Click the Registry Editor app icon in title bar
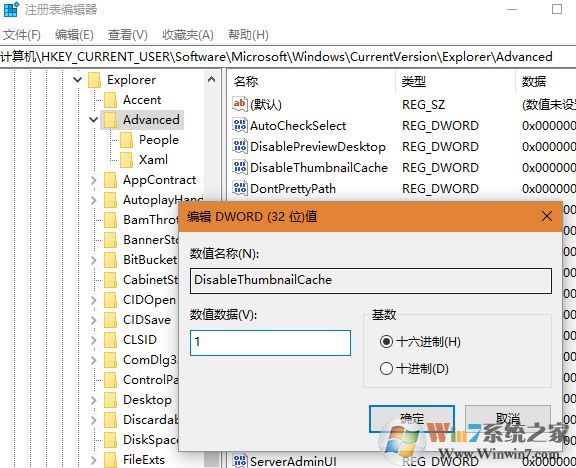The height and width of the screenshot is (468, 576). point(11,9)
